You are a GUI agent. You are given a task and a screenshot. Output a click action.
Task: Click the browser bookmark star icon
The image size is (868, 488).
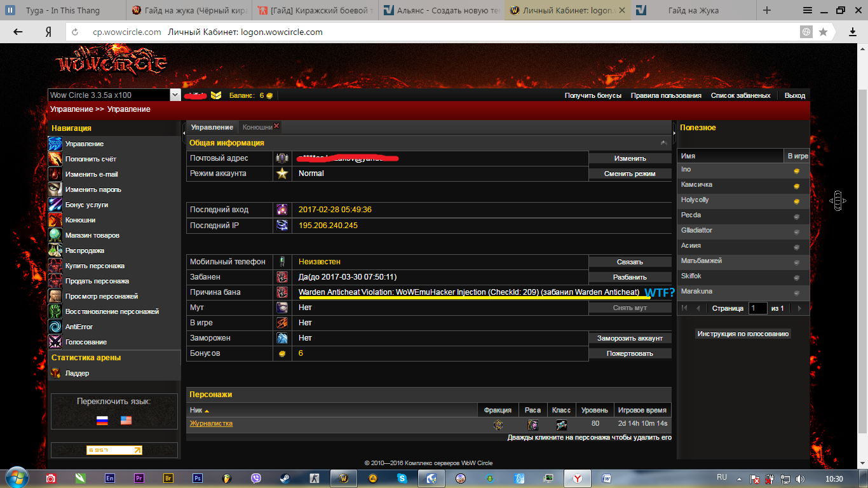pos(823,32)
